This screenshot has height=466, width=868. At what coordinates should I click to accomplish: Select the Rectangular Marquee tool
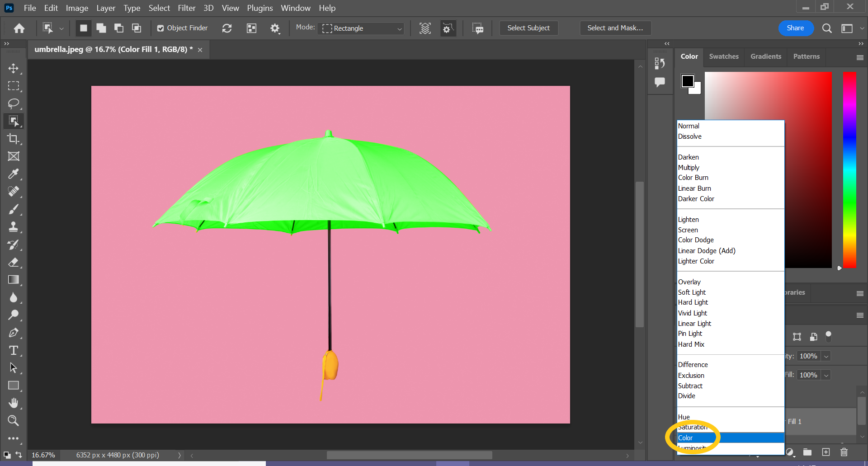[14, 86]
